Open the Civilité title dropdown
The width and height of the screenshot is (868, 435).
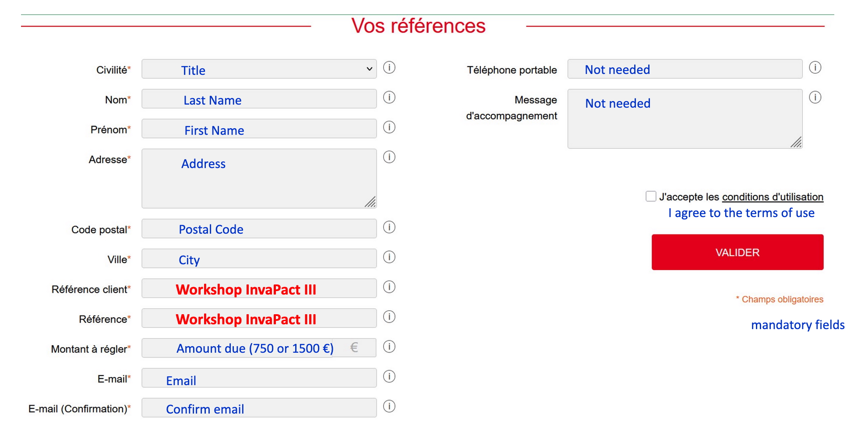click(259, 69)
